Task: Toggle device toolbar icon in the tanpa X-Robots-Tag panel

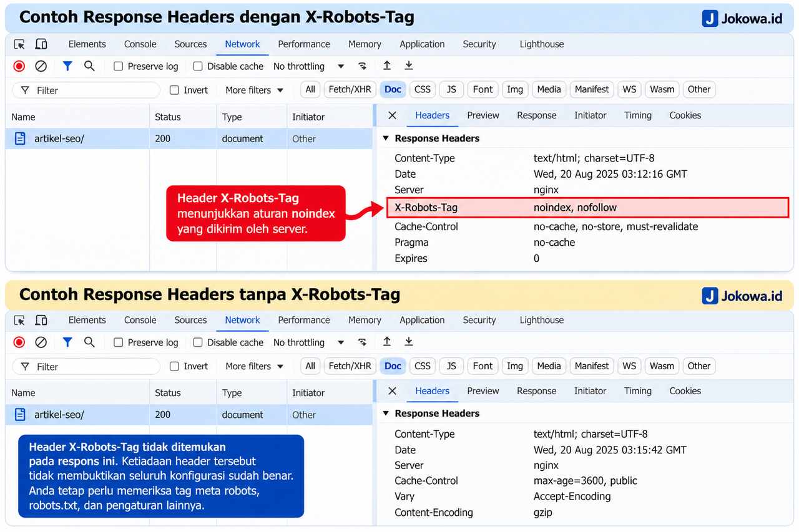Action: click(x=41, y=321)
